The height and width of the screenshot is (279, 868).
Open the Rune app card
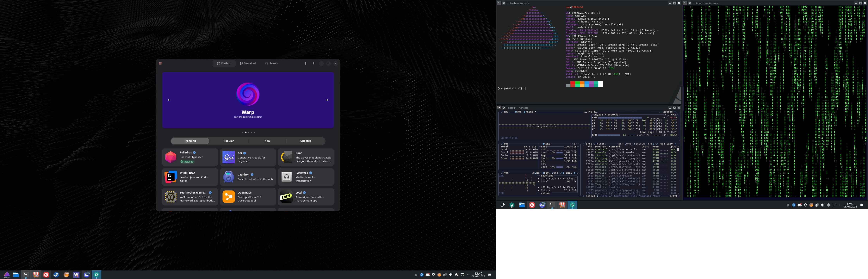[306, 157]
